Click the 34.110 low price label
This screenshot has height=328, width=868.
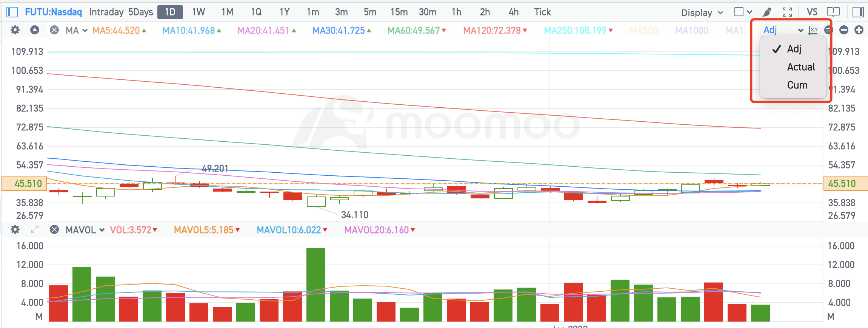tap(355, 215)
